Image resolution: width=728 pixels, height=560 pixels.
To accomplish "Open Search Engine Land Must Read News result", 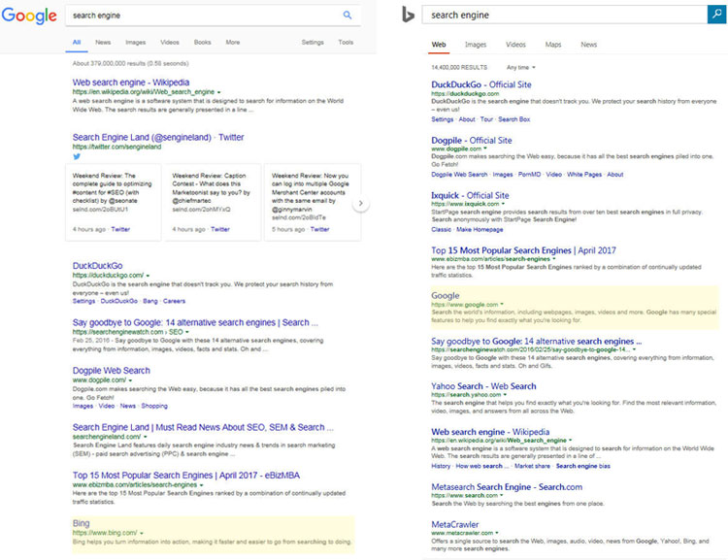I will click(x=203, y=427).
